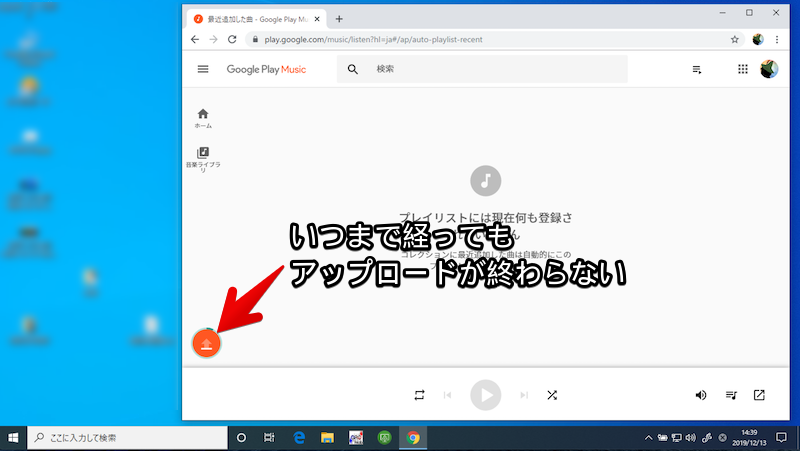Open the mini player pop-out icon

(759, 395)
